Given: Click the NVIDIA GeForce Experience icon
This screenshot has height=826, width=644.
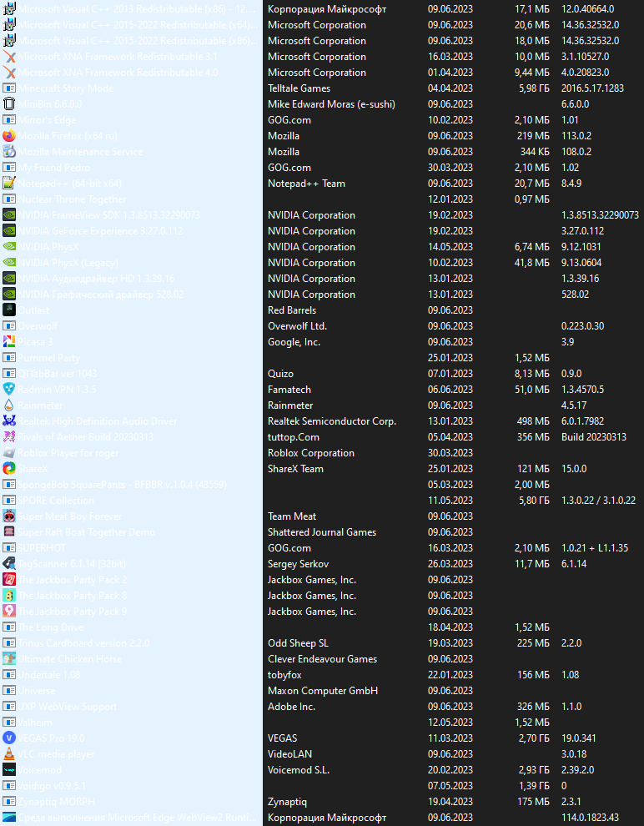Looking at the screenshot, I should click(9, 231).
